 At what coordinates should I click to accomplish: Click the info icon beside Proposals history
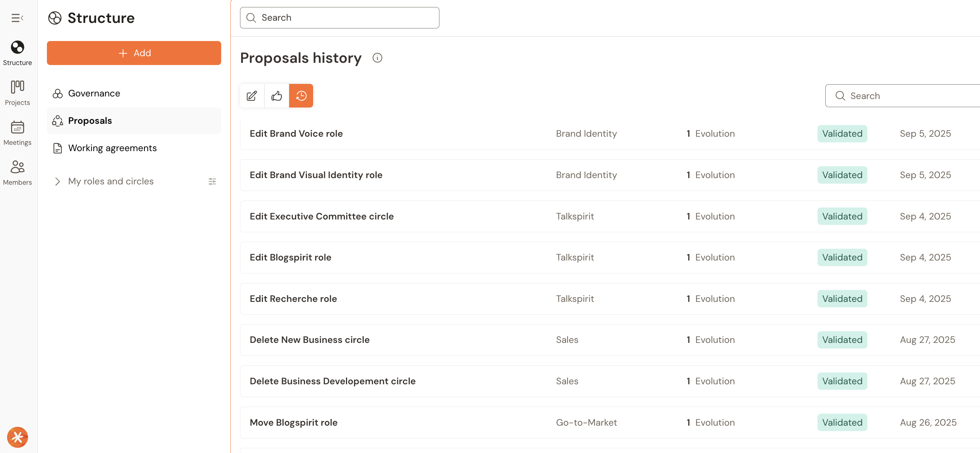pyautogui.click(x=377, y=58)
